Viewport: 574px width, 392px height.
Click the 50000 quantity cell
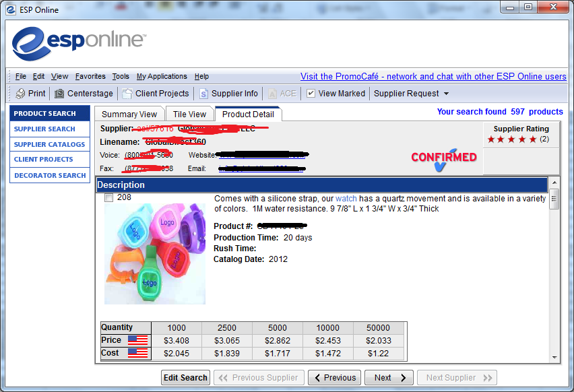[378, 327]
